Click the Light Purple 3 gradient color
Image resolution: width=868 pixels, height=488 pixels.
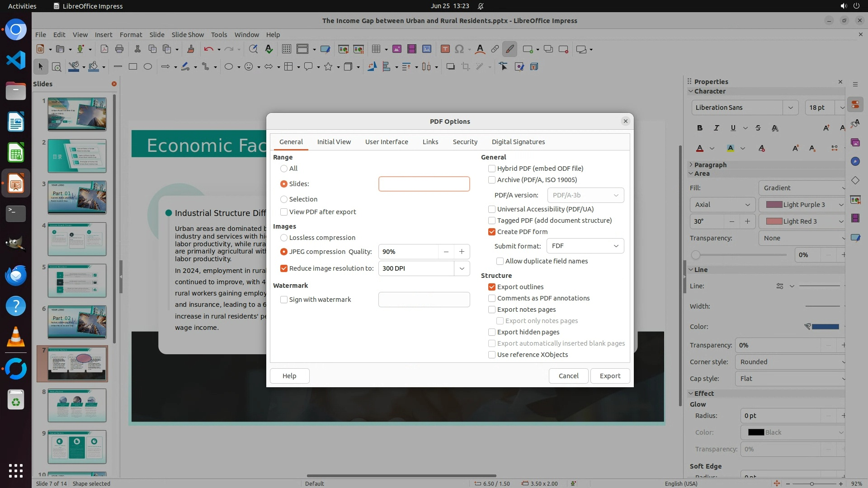pos(799,205)
